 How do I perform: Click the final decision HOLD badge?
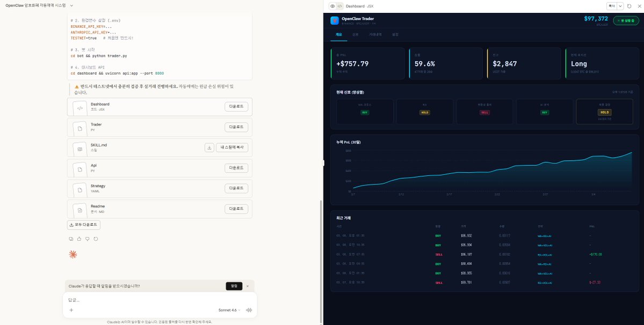point(605,112)
